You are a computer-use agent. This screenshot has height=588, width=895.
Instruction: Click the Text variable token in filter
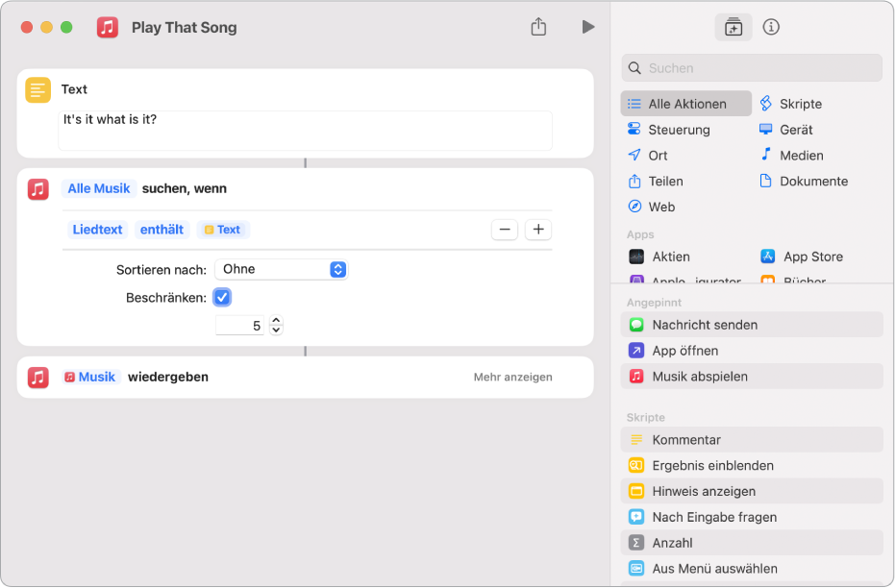tap(223, 230)
